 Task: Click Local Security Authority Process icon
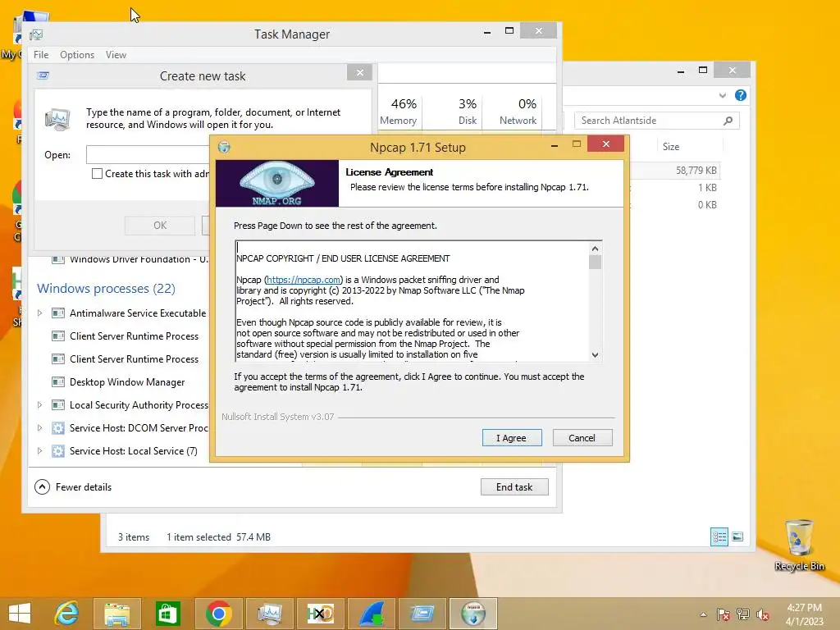click(x=58, y=405)
